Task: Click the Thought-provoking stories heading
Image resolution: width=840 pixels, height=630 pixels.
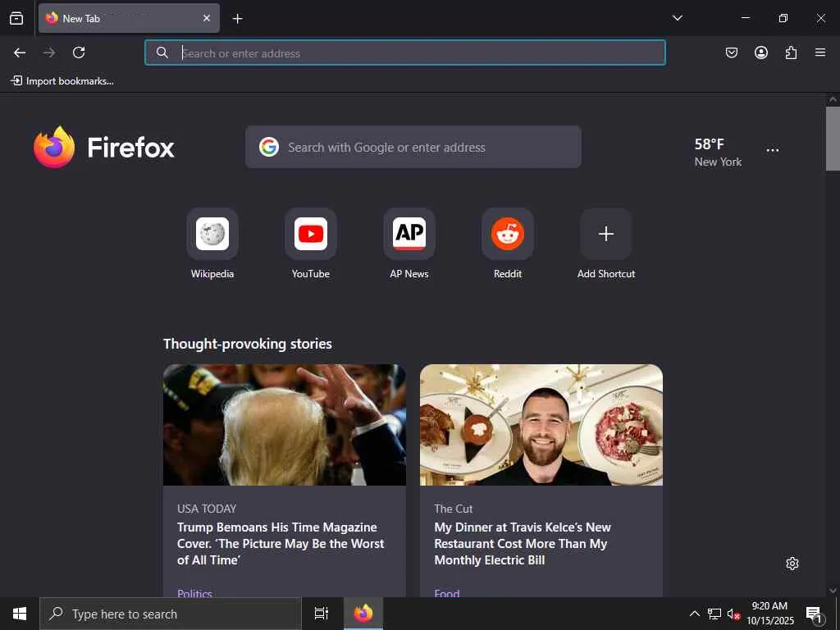Action: click(x=248, y=344)
